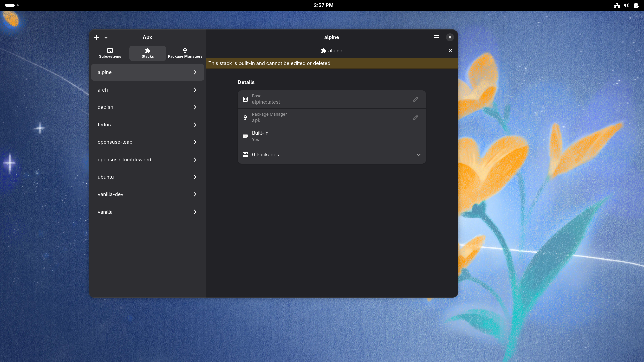Click the Base disk image icon
The height and width of the screenshot is (362, 644).
(x=245, y=99)
